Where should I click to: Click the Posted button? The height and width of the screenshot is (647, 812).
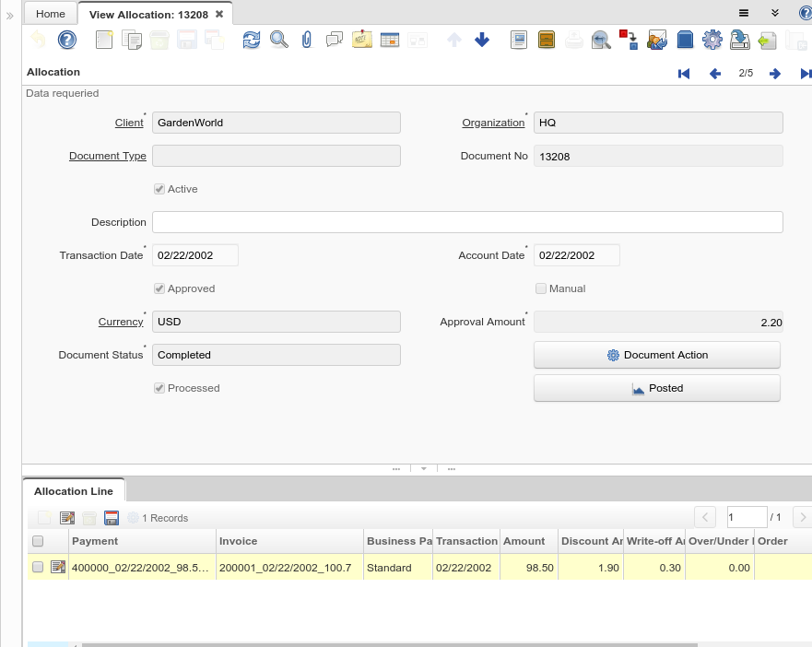[657, 388]
